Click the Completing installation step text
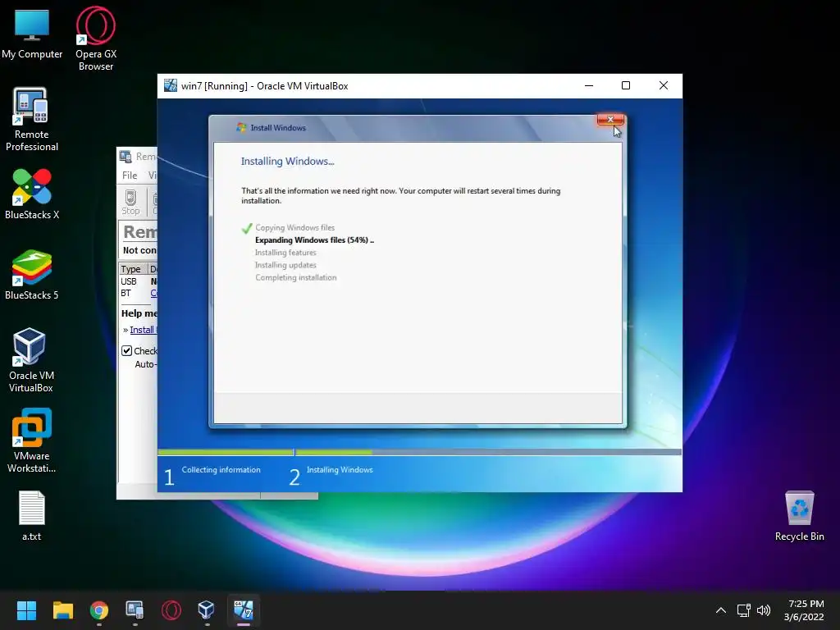This screenshot has height=630, width=840. (x=295, y=277)
